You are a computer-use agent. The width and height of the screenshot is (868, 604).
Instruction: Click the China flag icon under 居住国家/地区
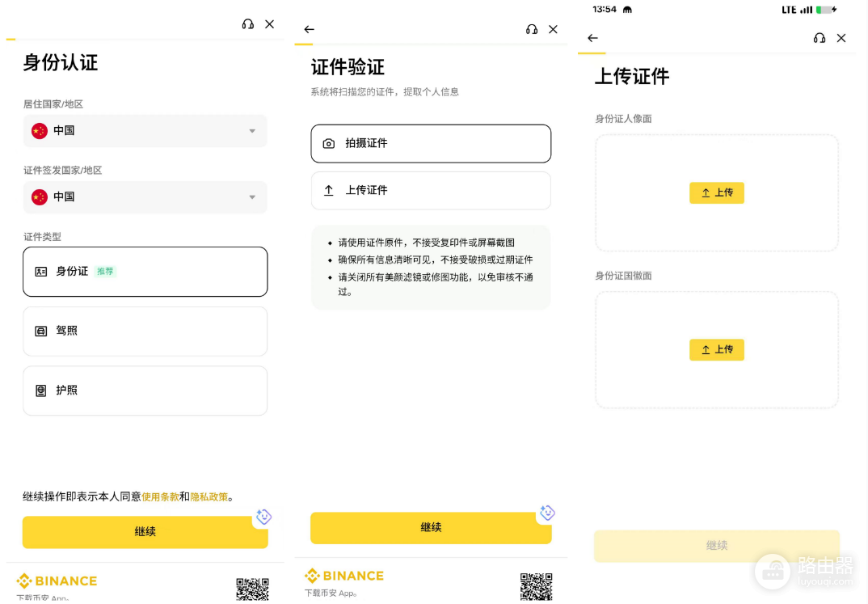coord(40,131)
